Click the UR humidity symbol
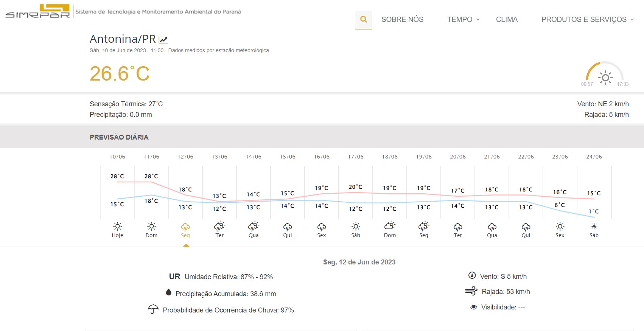The image size is (644, 331). point(174,277)
